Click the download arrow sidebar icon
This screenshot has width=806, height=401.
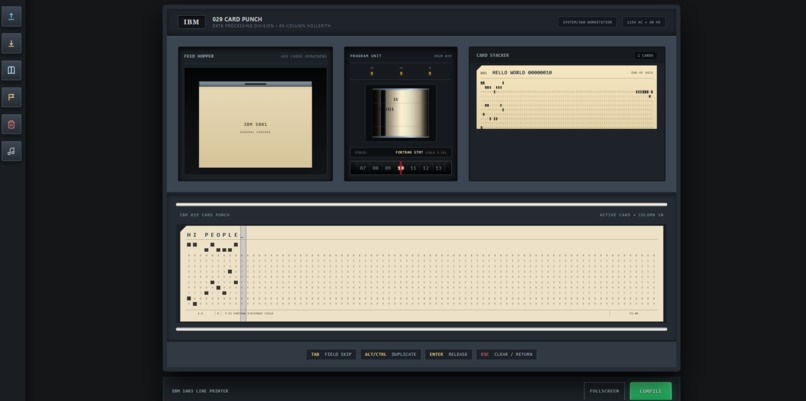tap(11, 43)
